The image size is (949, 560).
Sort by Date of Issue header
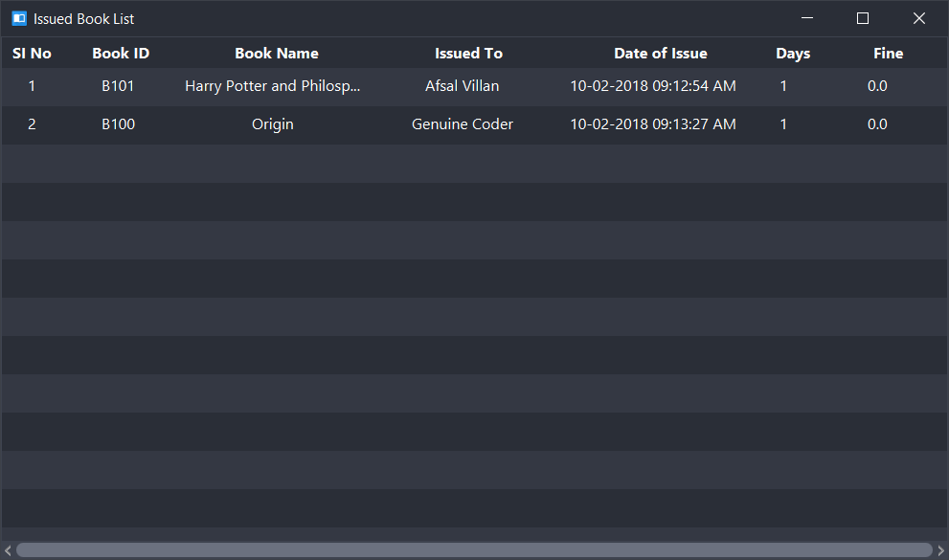tap(661, 54)
